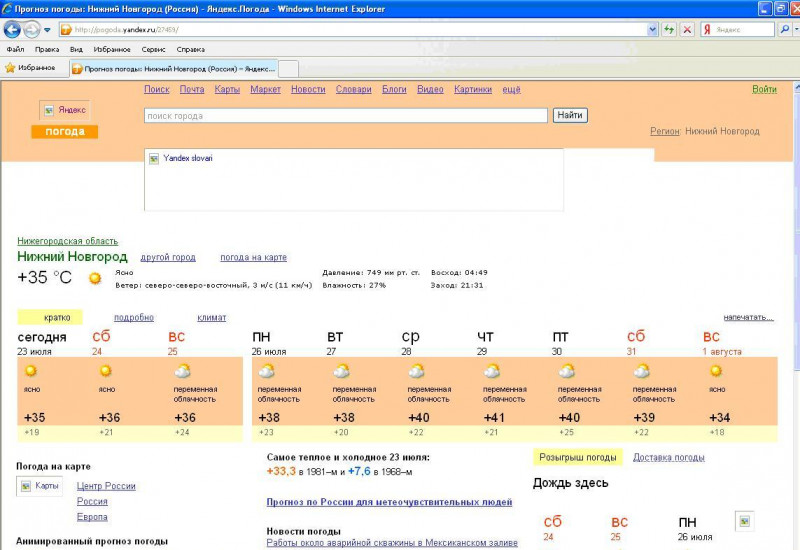Open the Избранное menu in menu bar
Screen dimensions: 800x550
[112, 49]
